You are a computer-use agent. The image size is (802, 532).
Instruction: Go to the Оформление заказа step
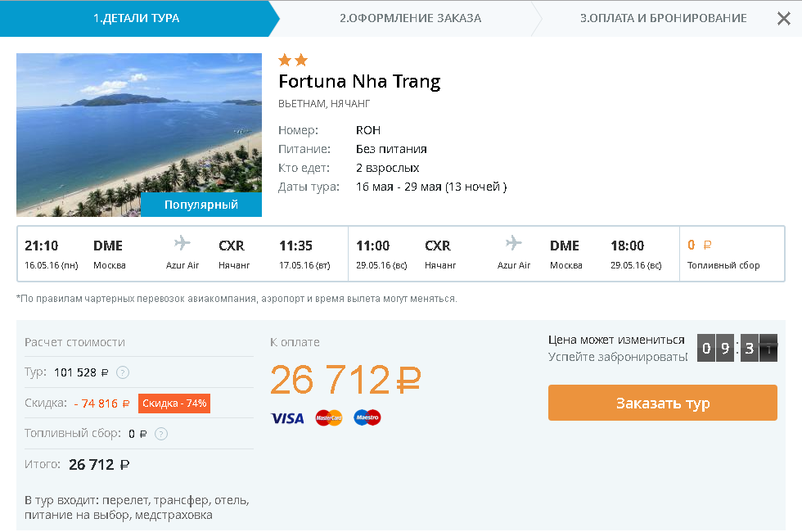[x=410, y=18]
